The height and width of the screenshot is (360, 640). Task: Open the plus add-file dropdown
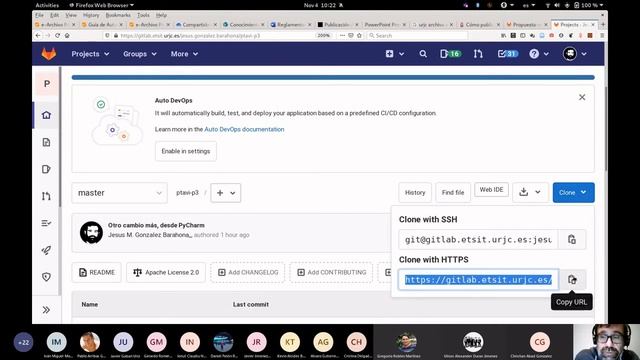(x=226, y=193)
